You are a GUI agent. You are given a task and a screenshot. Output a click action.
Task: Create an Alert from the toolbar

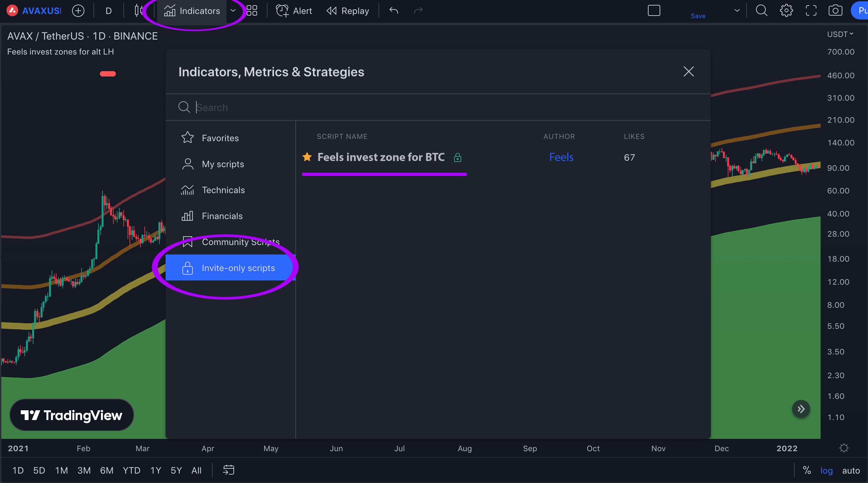click(294, 11)
